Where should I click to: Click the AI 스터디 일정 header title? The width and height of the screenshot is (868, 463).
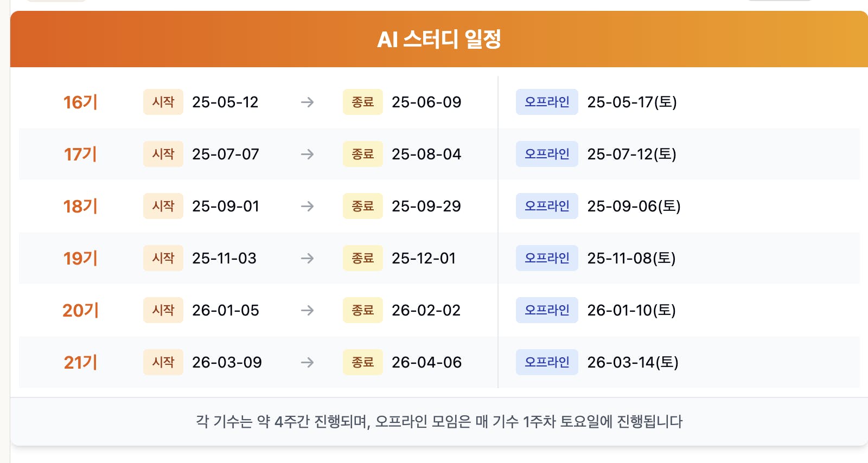coord(439,39)
